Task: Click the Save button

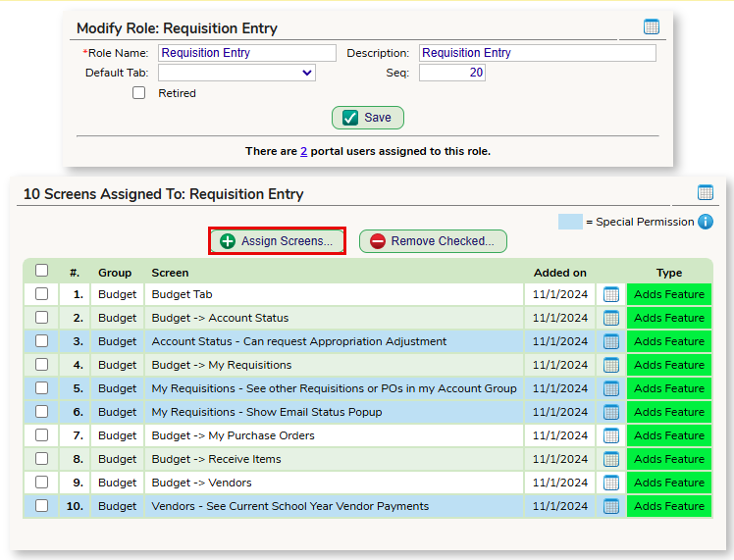Action: click(x=367, y=118)
